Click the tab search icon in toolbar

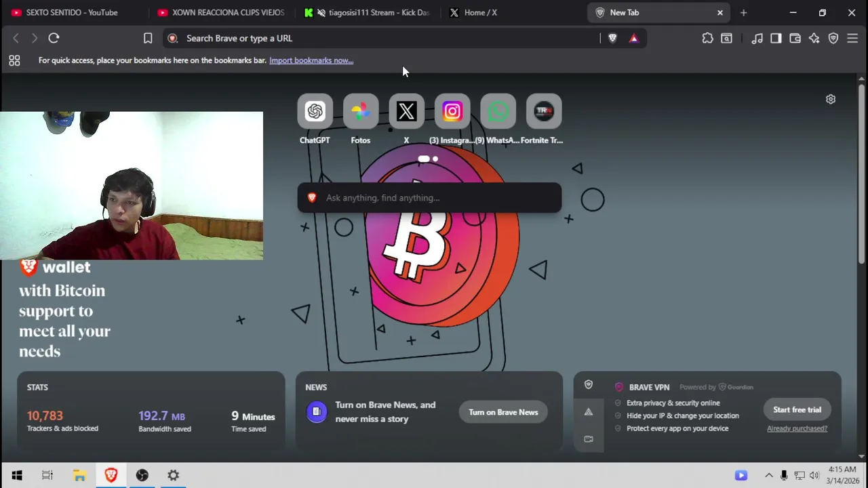(726, 38)
